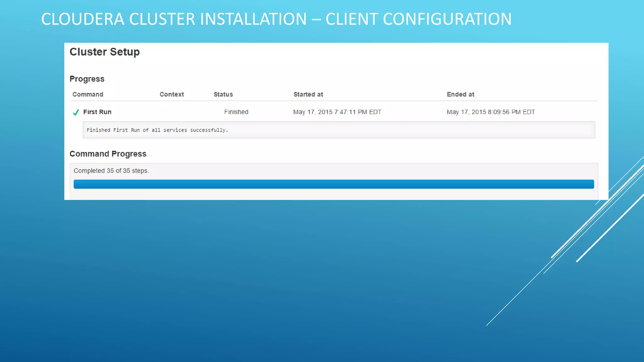Click the Context column header
Screen dimensions: 644x362
point(172,94)
